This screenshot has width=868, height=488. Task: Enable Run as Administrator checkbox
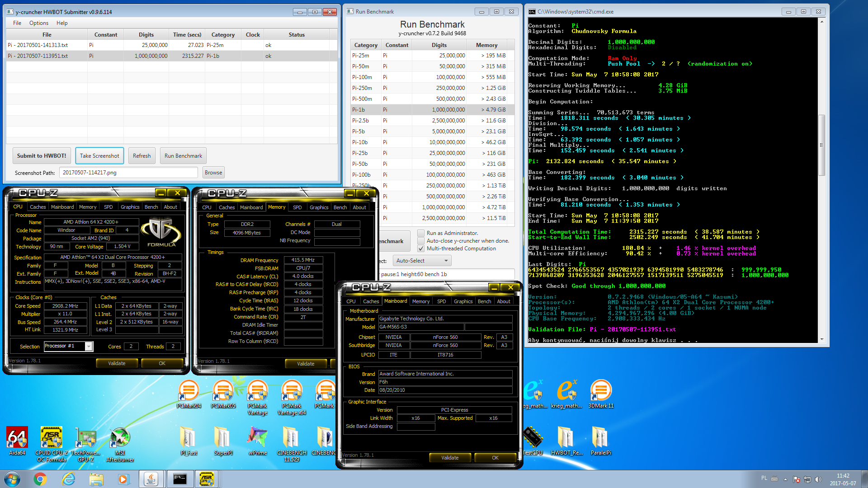(x=421, y=233)
